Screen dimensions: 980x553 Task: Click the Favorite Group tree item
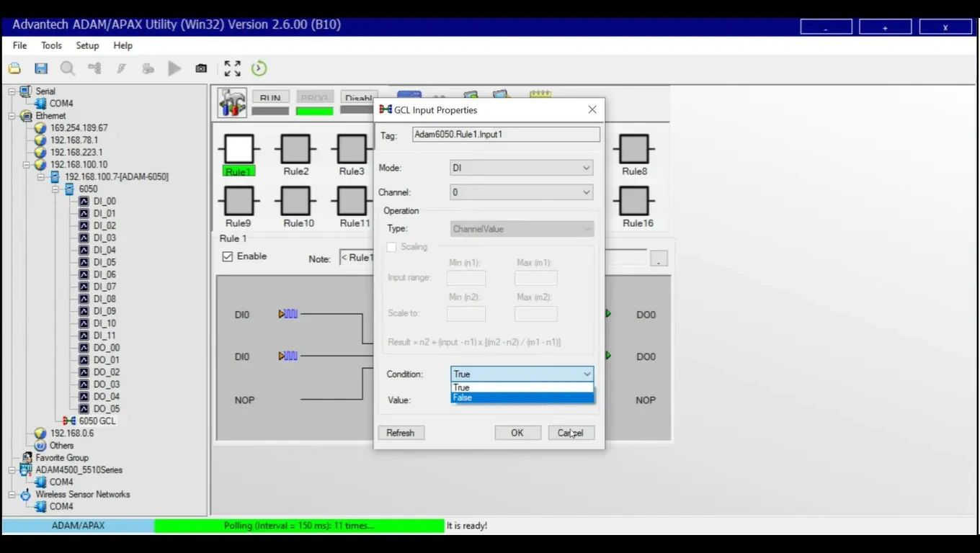pos(62,457)
